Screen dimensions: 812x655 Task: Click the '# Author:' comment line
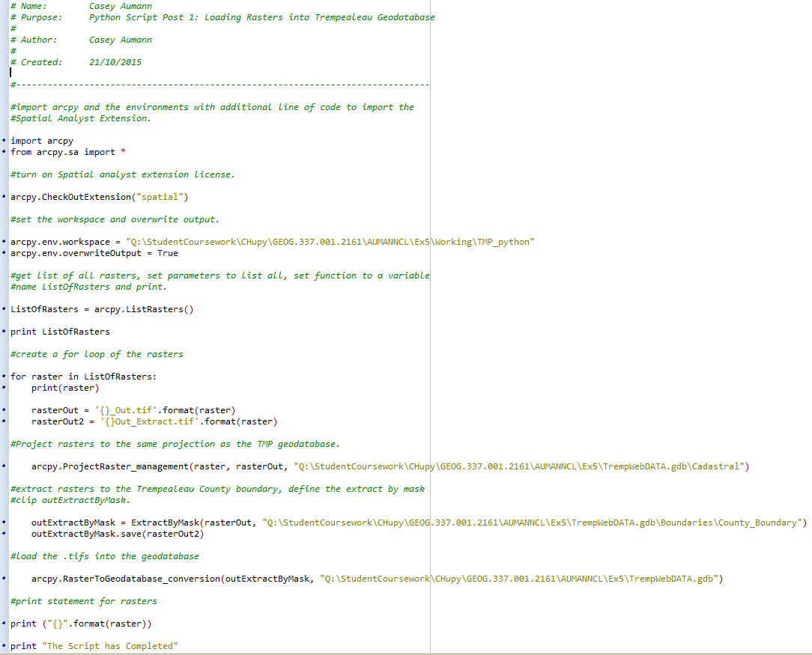click(82, 40)
